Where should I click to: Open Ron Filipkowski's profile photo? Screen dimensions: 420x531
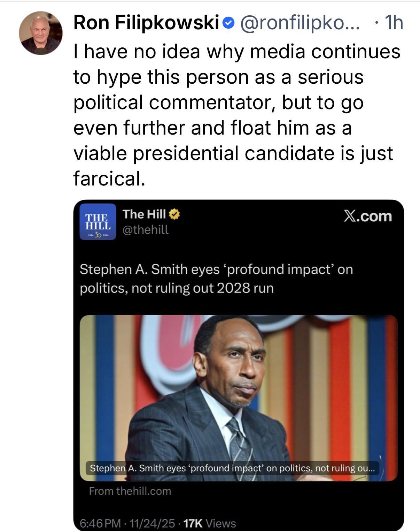click(x=41, y=33)
